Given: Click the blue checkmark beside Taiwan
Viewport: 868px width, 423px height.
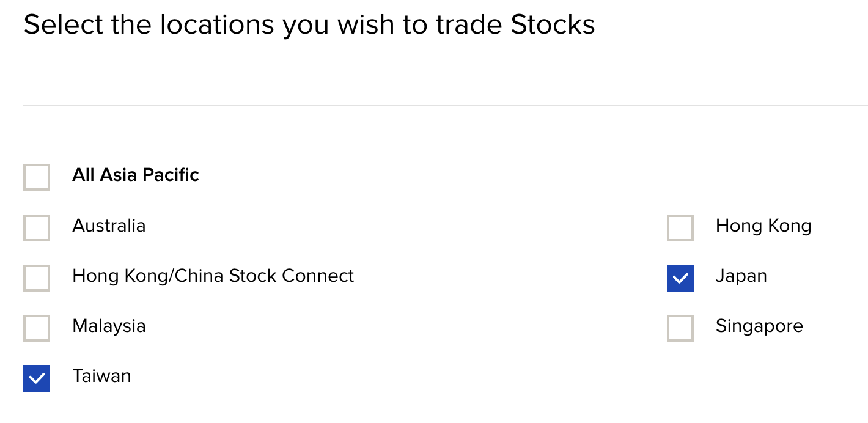Looking at the screenshot, I should point(37,378).
